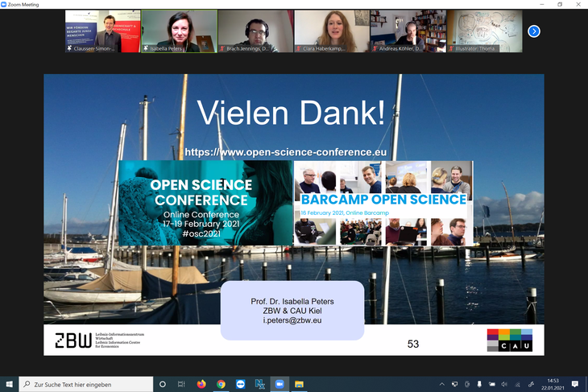
Task: Close the Zoom Meeting window
Action: point(578,5)
